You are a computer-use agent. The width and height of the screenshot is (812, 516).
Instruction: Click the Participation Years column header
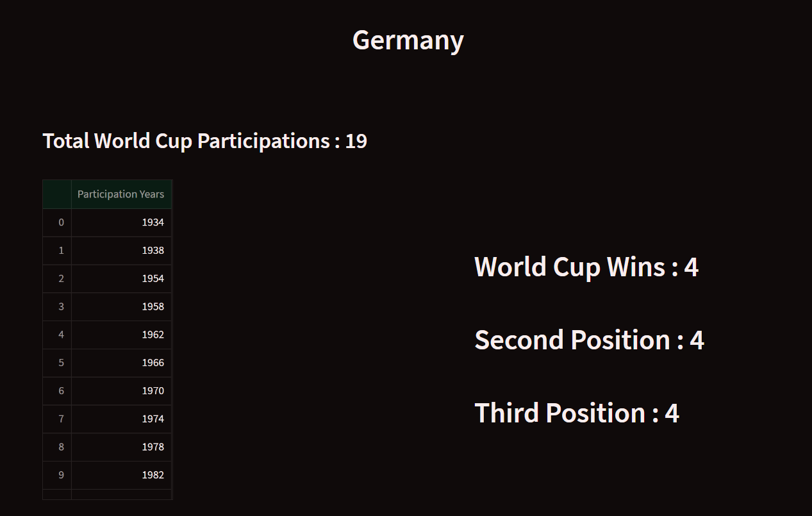click(120, 194)
